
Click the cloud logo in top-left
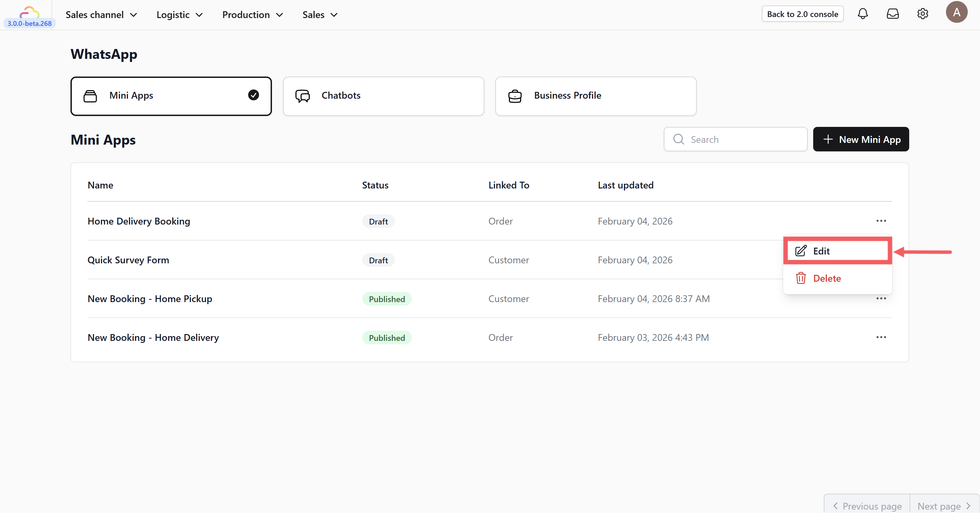(x=29, y=12)
